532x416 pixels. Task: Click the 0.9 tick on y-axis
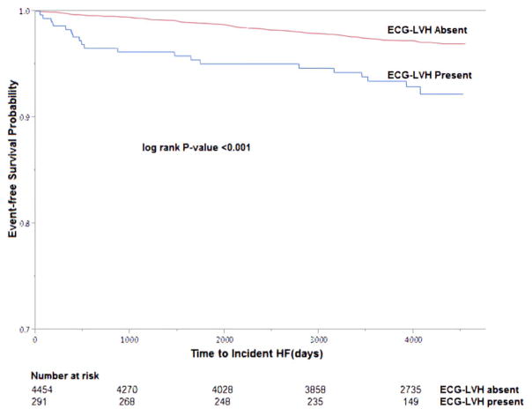[x=24, y=117]
